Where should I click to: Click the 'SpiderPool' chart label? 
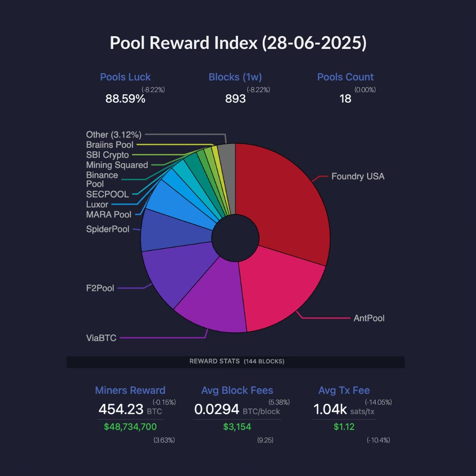(x=108, y=229)
